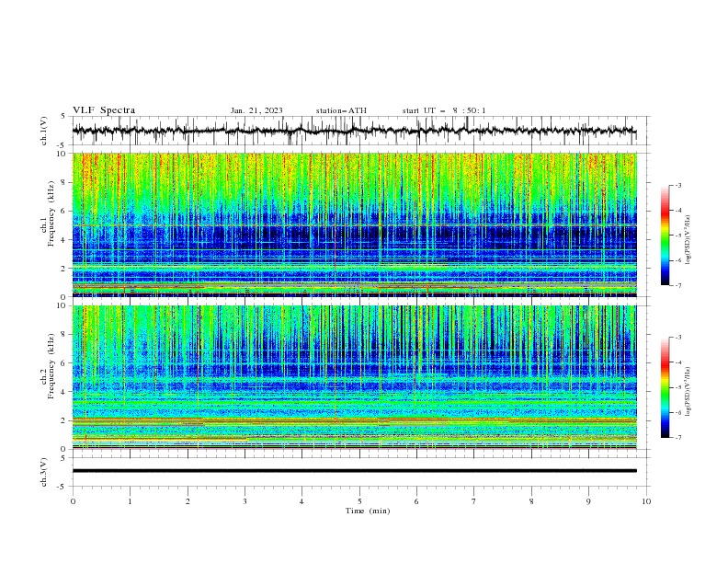Screen dimensions: 728x563
Task: Click the 'VLF Spectra' title text
Action: pos(104,110)
